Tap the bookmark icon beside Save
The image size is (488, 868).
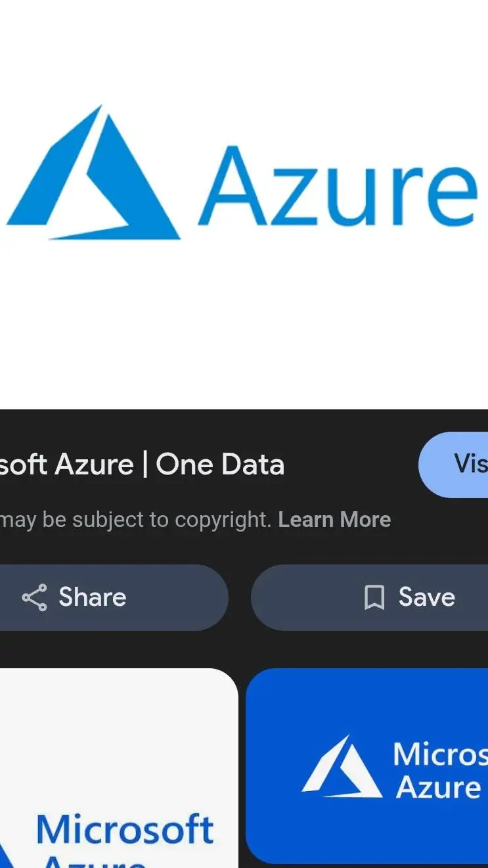pos(374,597)
